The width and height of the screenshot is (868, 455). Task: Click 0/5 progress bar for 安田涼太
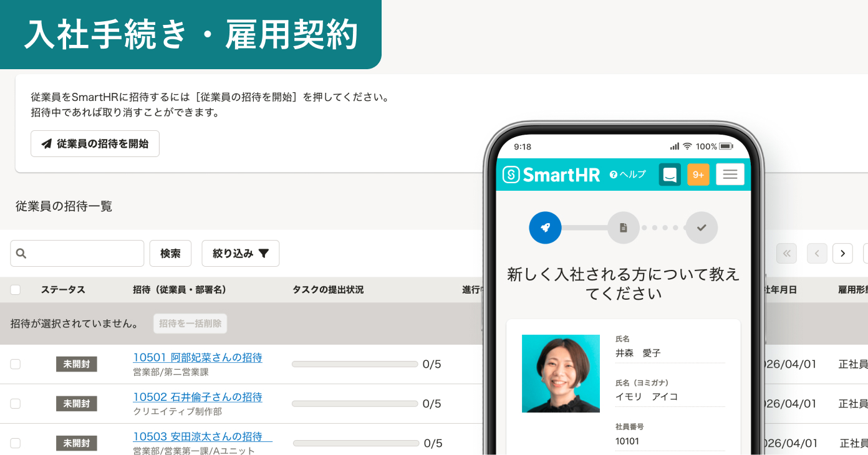356,443
